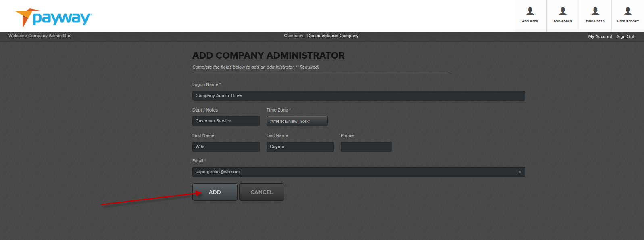Clear the Email field with the x icon
The image size is (644, 240).
point(520,172)
